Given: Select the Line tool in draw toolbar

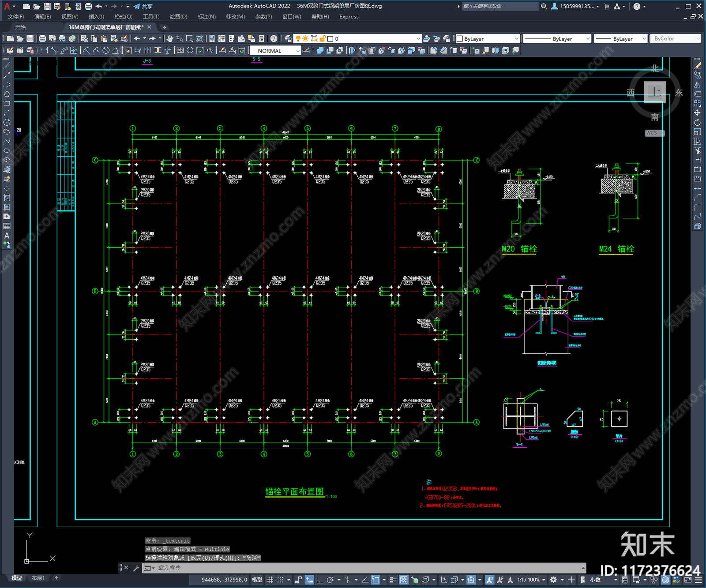Looking at the screenshot, I should [7, 66].
